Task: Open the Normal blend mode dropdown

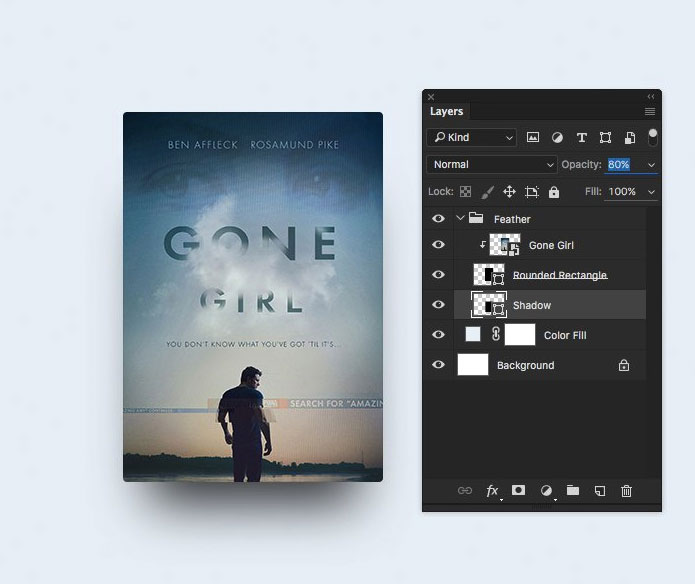Action: 492,164
